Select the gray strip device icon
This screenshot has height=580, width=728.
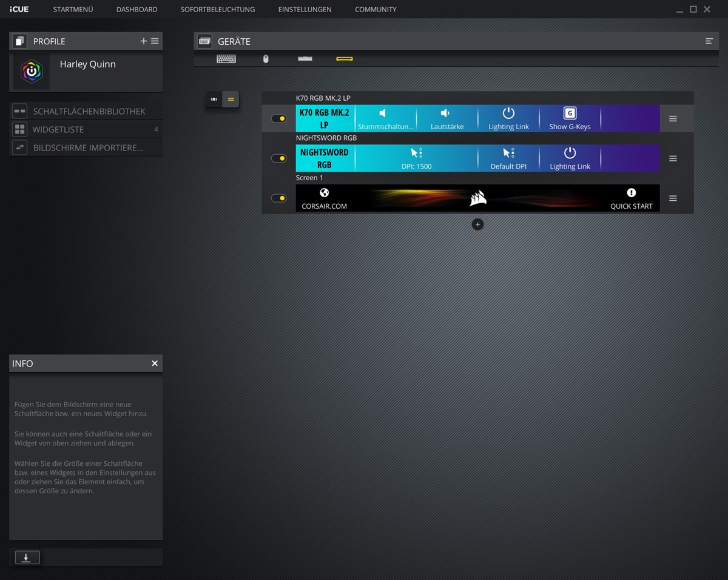[x=305, y=59]
